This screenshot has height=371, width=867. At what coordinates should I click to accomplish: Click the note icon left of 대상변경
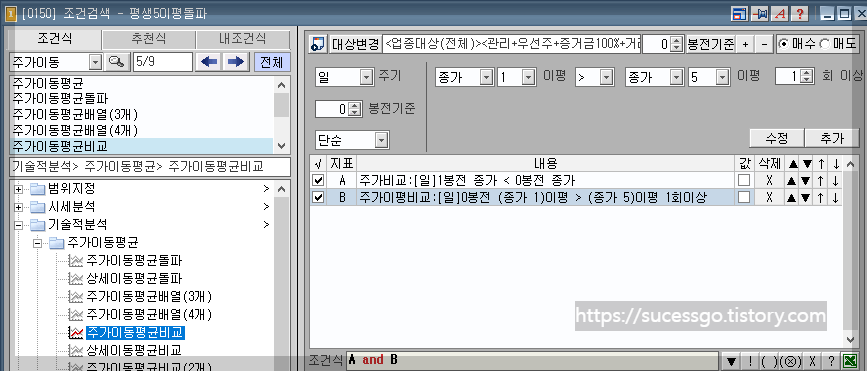(317, 44)
